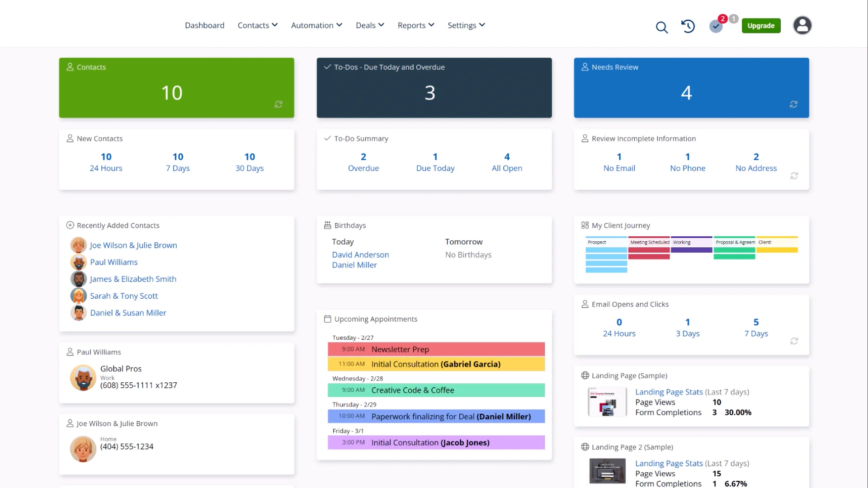Image resolution: width=868 pixels, height=488 pixels.
Task: Go to the Dashboard menu item
Action: click(204, 25)
